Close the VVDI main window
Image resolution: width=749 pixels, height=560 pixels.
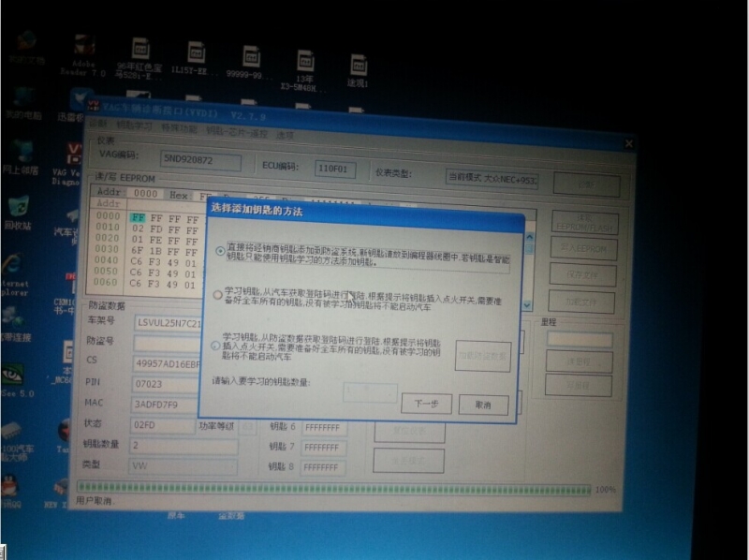pyautogui.click(x=629, y=143)
